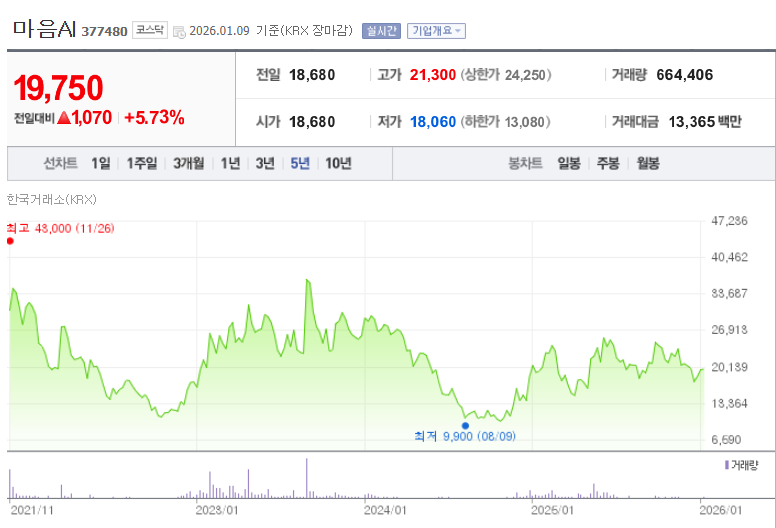776x528 pixels.
Task: Click the red 최고 48,000 marker dot
Action: (10, 241)
